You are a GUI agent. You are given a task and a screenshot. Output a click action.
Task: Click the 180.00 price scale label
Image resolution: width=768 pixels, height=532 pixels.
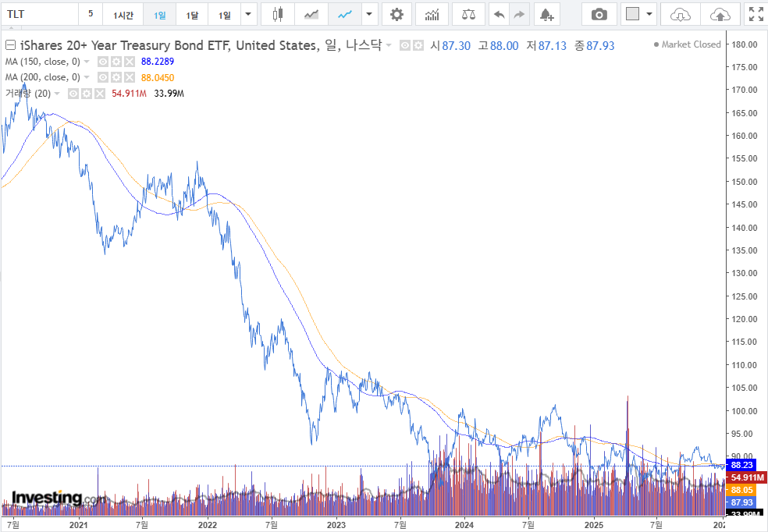pos(745,44)
